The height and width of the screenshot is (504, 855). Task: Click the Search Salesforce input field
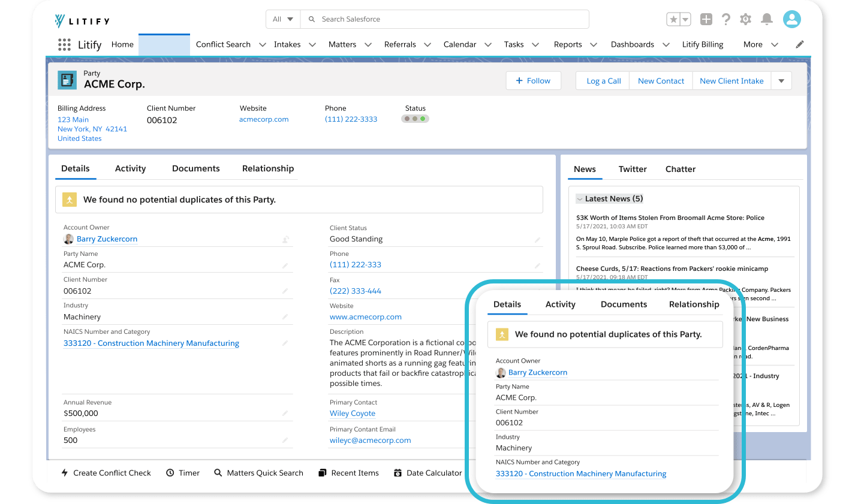(x=444, y=19)
